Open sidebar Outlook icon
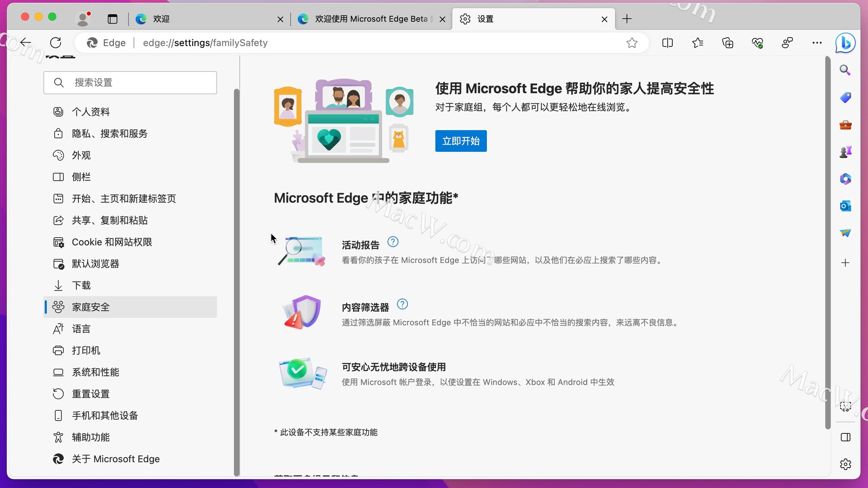 845,206
